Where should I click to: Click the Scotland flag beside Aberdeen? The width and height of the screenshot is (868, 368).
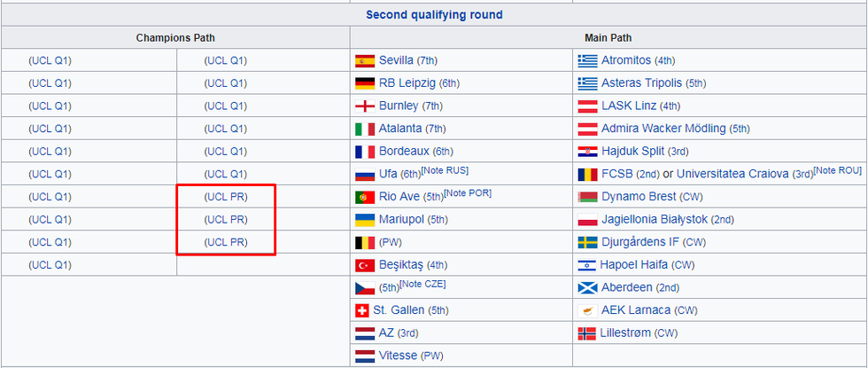point(587,287)
